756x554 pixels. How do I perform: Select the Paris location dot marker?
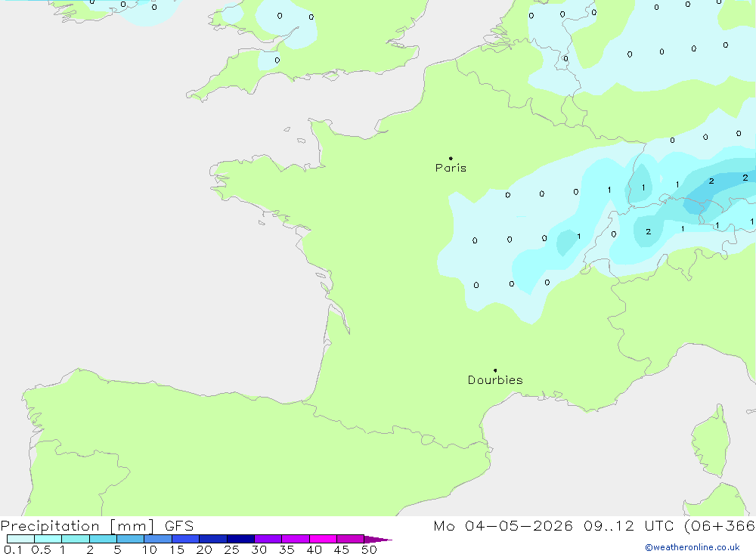(451, 158)
